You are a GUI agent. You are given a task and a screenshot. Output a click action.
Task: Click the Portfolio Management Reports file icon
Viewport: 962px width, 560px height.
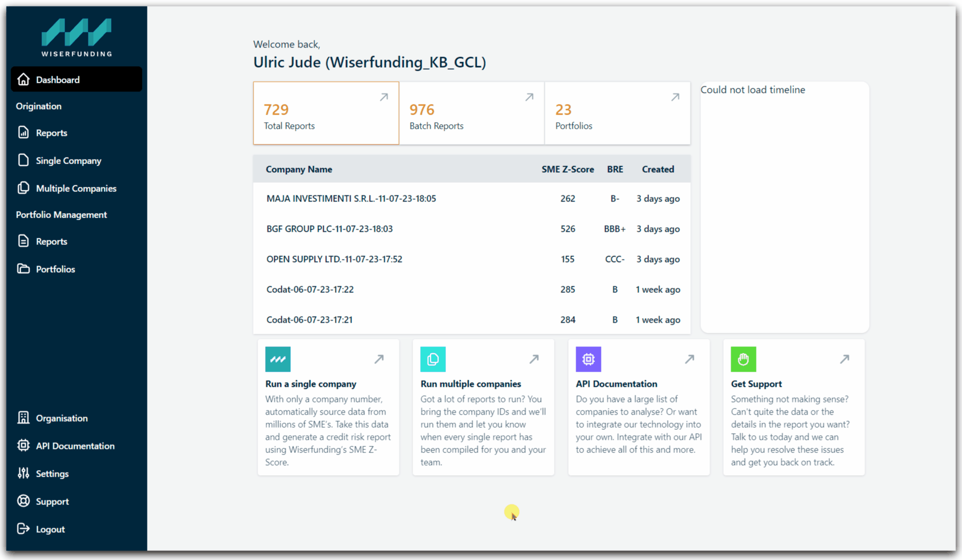point(23,241)
